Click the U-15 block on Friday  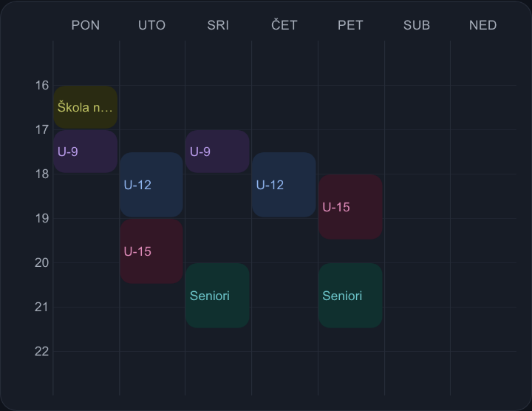point(350,207)
